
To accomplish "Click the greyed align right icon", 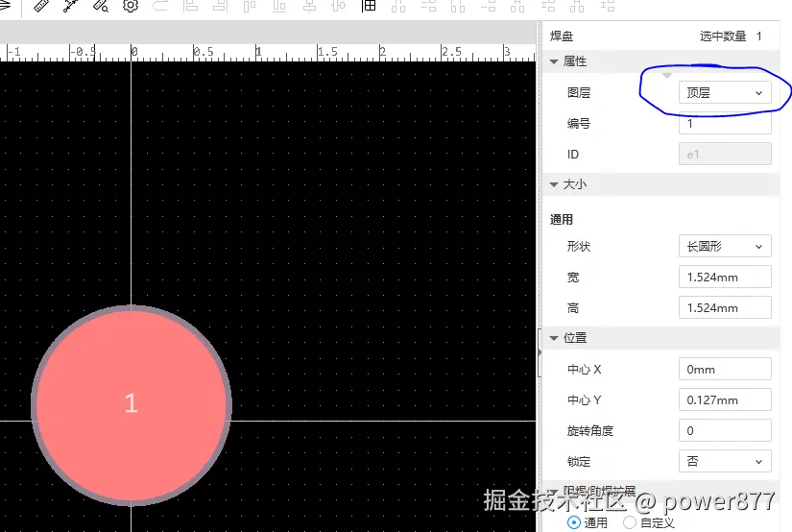I will tap(220, 6).
